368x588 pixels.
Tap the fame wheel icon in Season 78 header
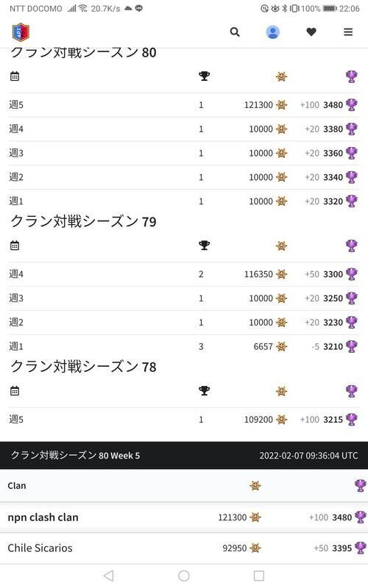click(x=281, y=391)
